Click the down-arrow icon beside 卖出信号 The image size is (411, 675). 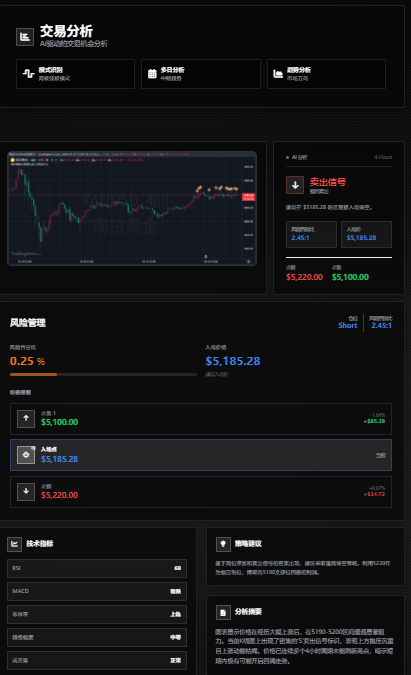coord(295,185)
